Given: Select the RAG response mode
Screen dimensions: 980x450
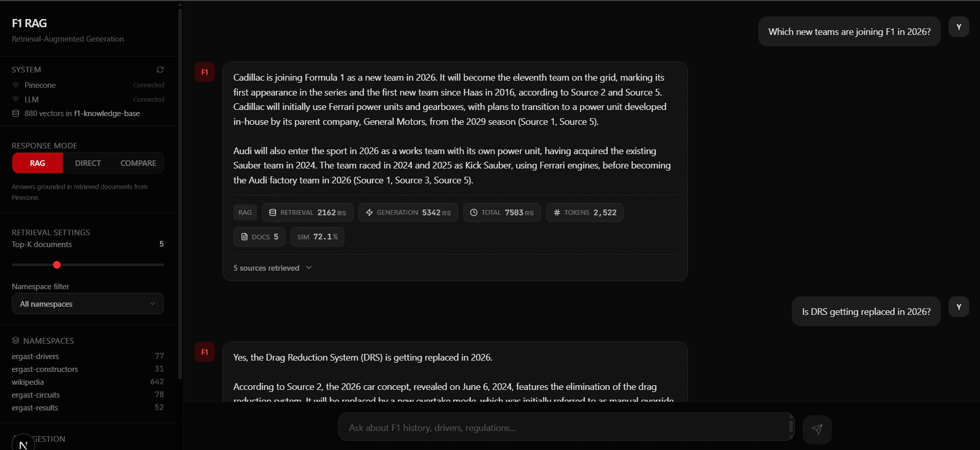Looking at the screenshot, I should (x=38, y=163).
